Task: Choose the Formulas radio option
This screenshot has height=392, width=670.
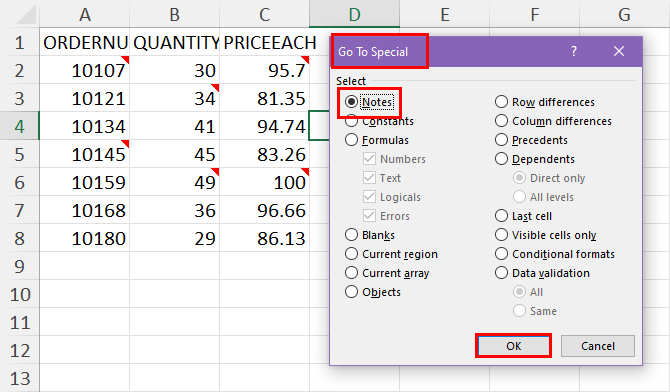Action: (351, 140)
